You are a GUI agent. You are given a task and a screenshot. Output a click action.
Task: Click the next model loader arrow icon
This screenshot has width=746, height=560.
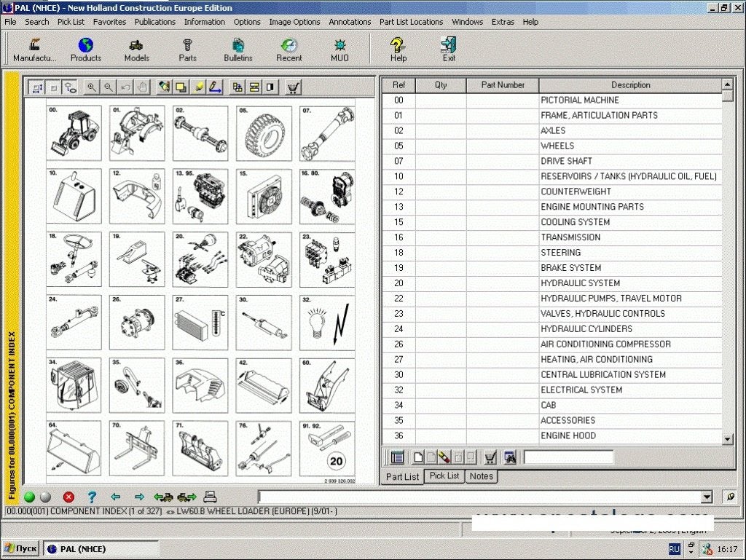(x=186, y=497)
